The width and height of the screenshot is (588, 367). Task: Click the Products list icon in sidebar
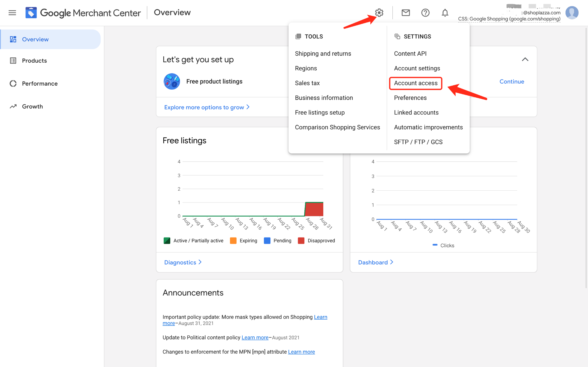(x=13, y=61)
